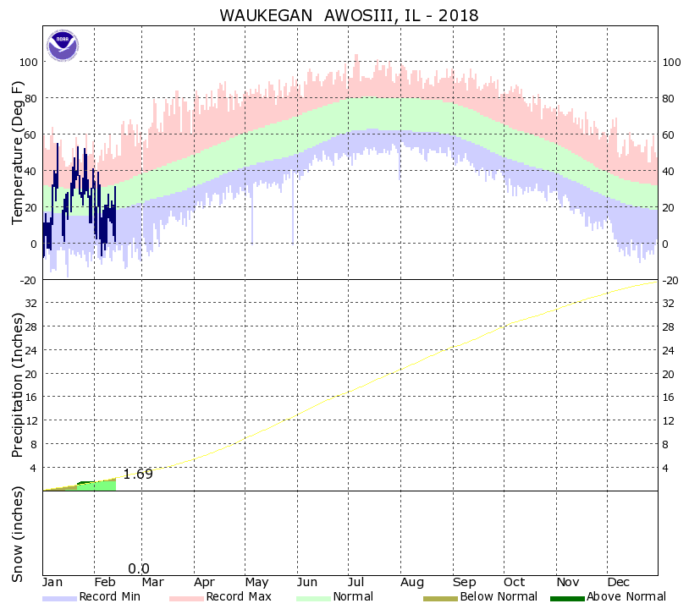Screen dimensions: 700x609
Task: Click the Above Normal legend line swatch
Action: [x=561, y=599]
